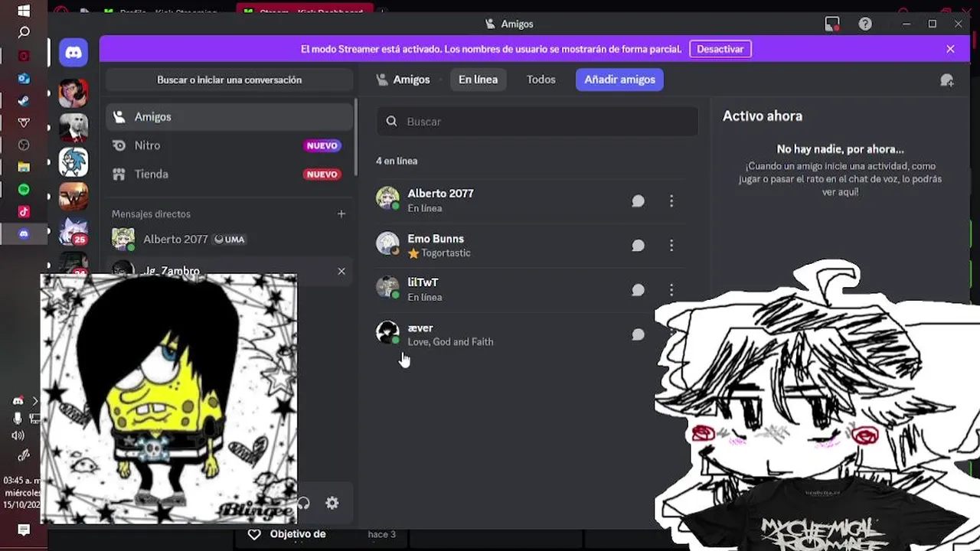
Task: Click the Añadir amigos button
Action: (619, 80)
